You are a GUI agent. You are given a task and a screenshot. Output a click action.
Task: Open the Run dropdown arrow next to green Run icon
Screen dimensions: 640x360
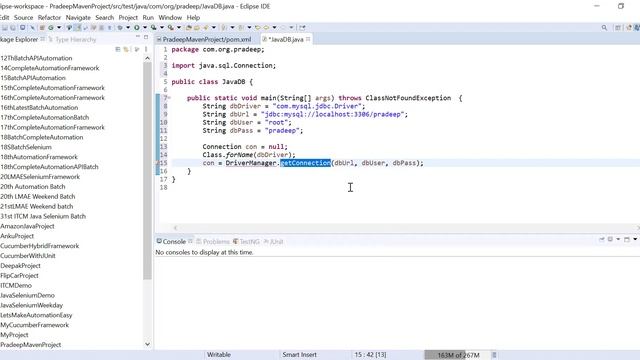coord(144,28)
